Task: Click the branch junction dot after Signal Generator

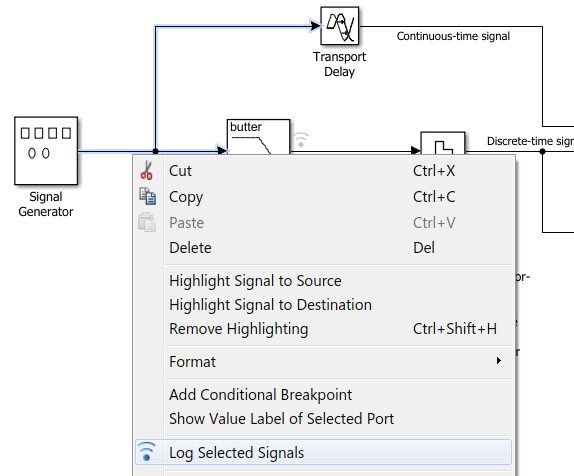Action: click(155, 151)
